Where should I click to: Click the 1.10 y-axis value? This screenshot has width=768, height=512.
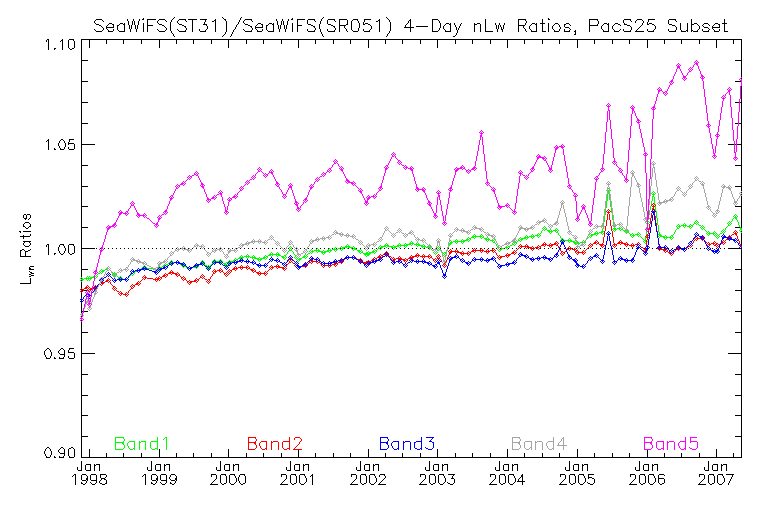tap(60, 45)
